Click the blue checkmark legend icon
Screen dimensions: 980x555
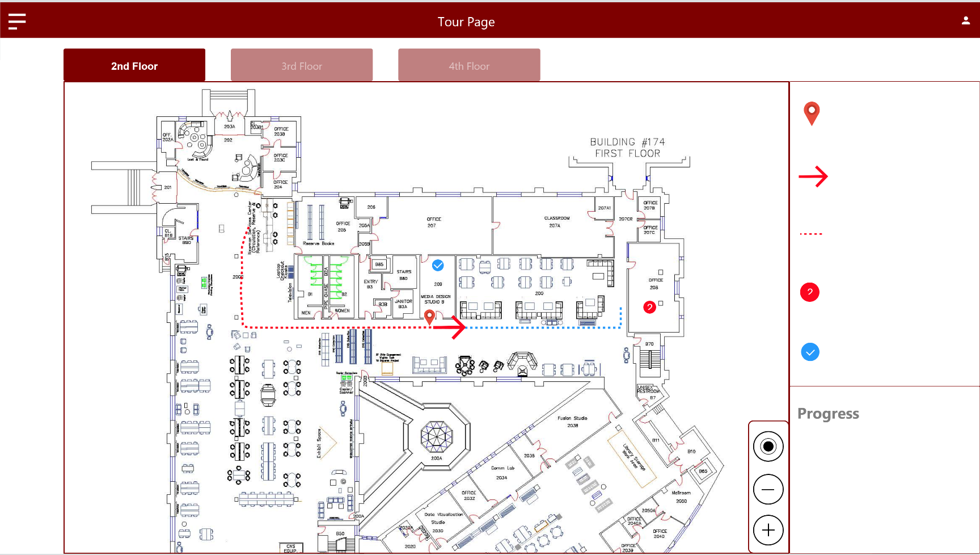point(810,352)
